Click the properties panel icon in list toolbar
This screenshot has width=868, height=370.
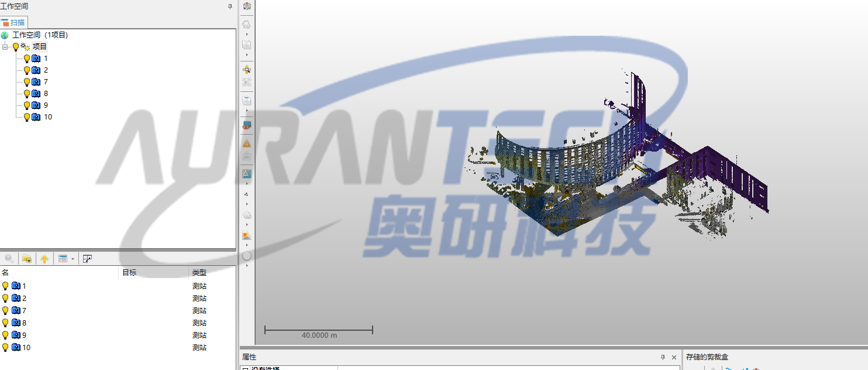87,258
